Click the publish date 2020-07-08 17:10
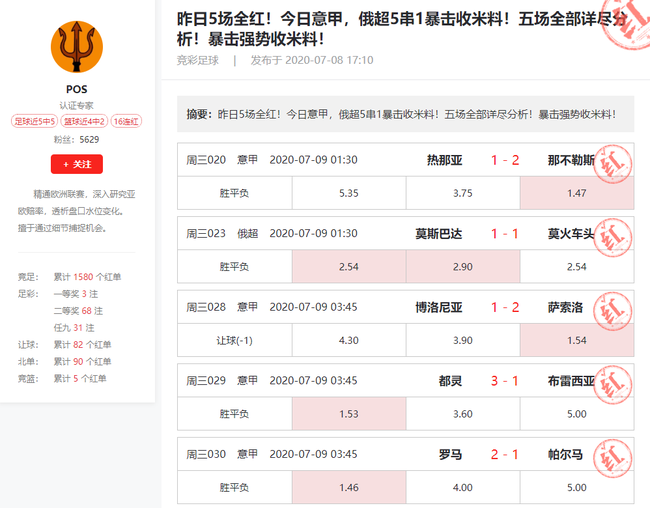 (329, 61)
